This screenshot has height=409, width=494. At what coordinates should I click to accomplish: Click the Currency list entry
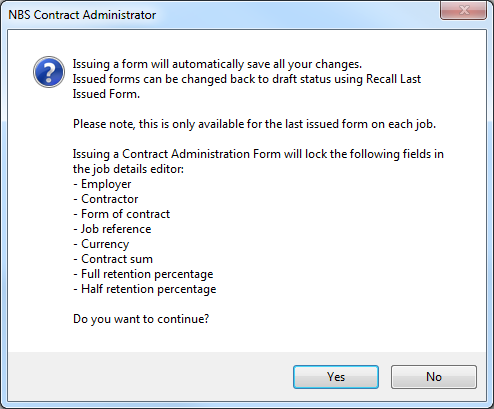(101, 244)
